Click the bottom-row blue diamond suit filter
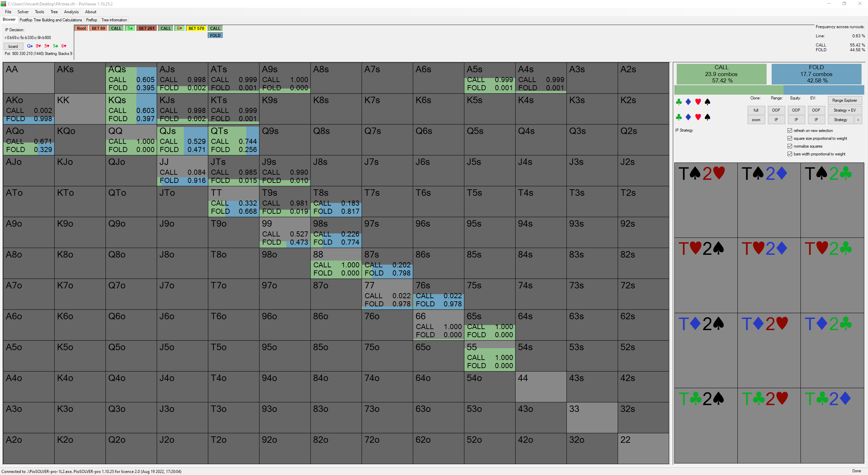868x475 pixels. click(688, 117)
